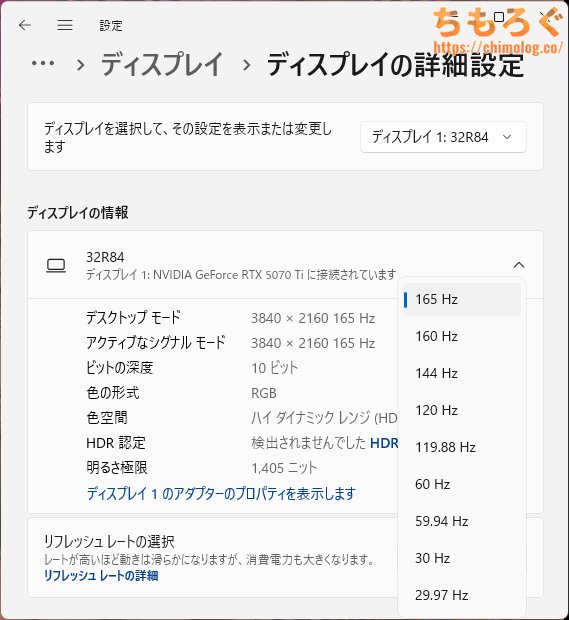Go back with the arrow icon
This screenshot has width=569, height=620.
coord(25,25)
